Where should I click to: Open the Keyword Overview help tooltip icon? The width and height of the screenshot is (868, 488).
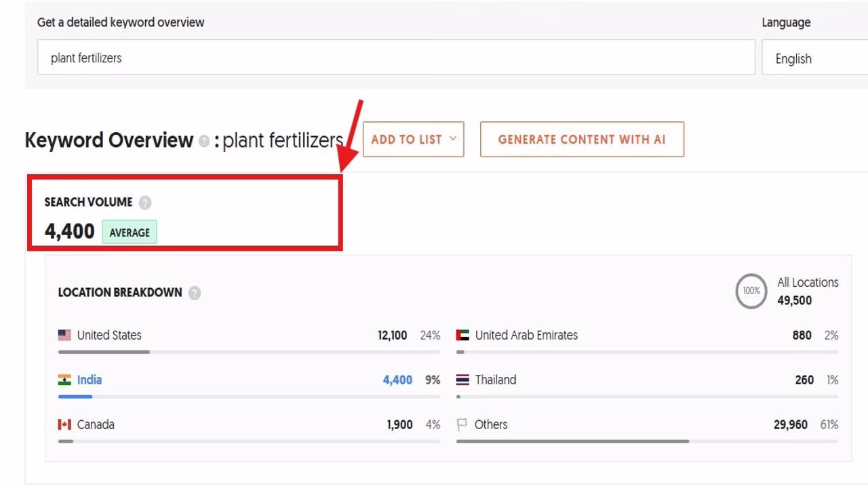pyautogui.click(x=203, y=141)
